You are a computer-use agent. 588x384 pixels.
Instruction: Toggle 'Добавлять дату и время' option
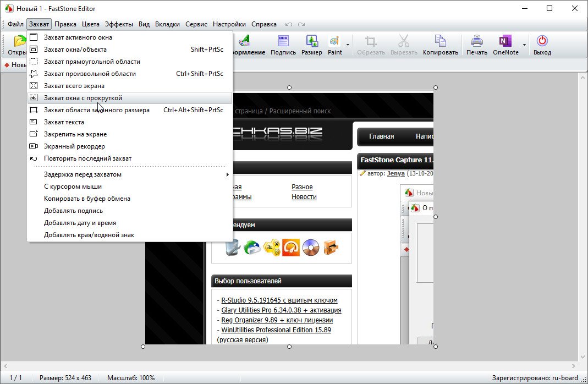80,223
